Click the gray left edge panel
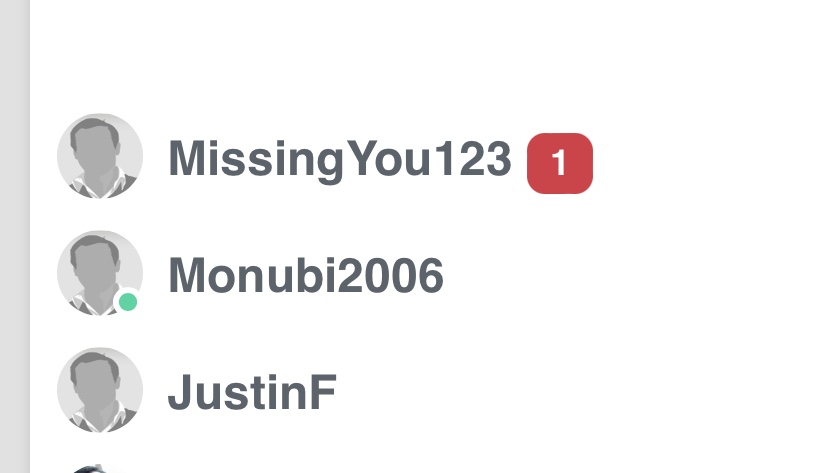 click(15, 236)
